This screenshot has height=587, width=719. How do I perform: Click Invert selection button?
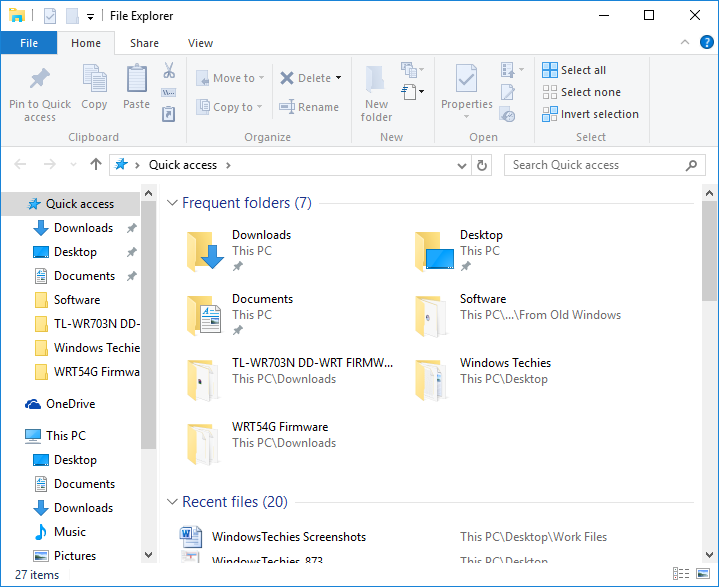590,114
